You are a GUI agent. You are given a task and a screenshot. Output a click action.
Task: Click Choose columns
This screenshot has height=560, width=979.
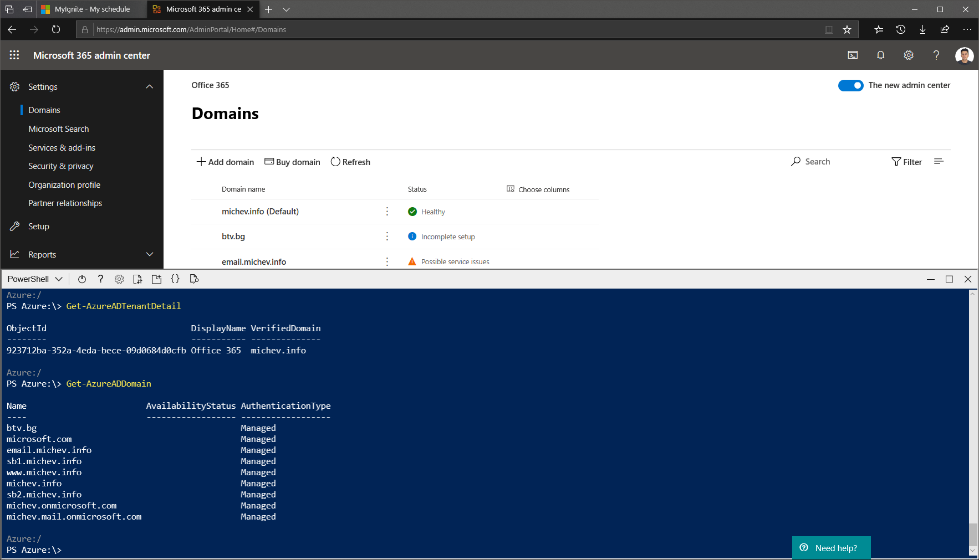(x=538, y=189)
